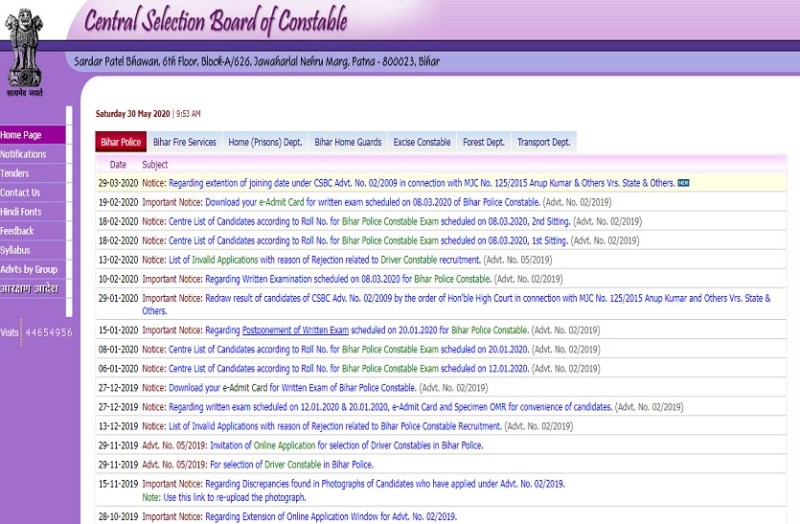
Task: Open Advts by Group sidebar item
Action: [x=29, y=269]
